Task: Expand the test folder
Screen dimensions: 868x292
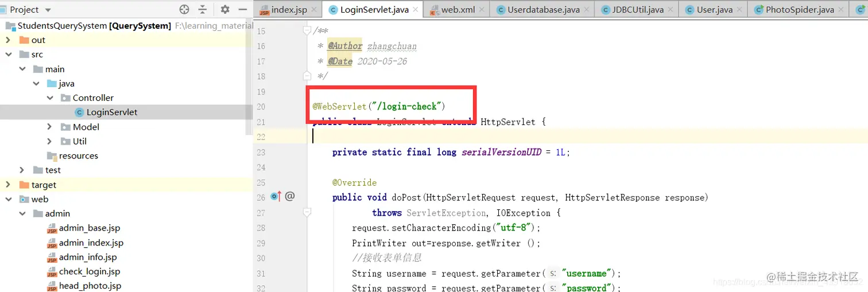Action: (x=22, y=170)
